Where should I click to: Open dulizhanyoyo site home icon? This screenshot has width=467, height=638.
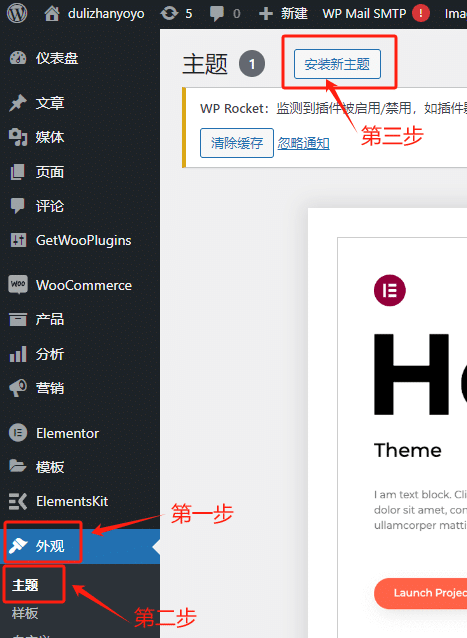pyautogui.click(x=52, y=13)
